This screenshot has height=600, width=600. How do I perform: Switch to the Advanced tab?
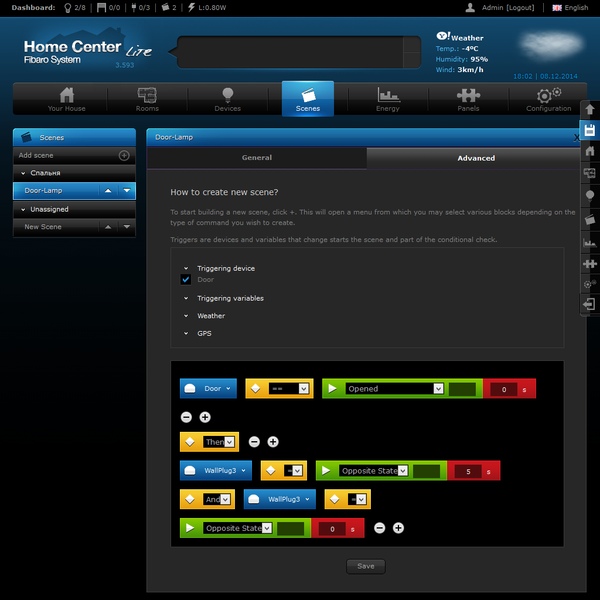(x=476, y=158)
